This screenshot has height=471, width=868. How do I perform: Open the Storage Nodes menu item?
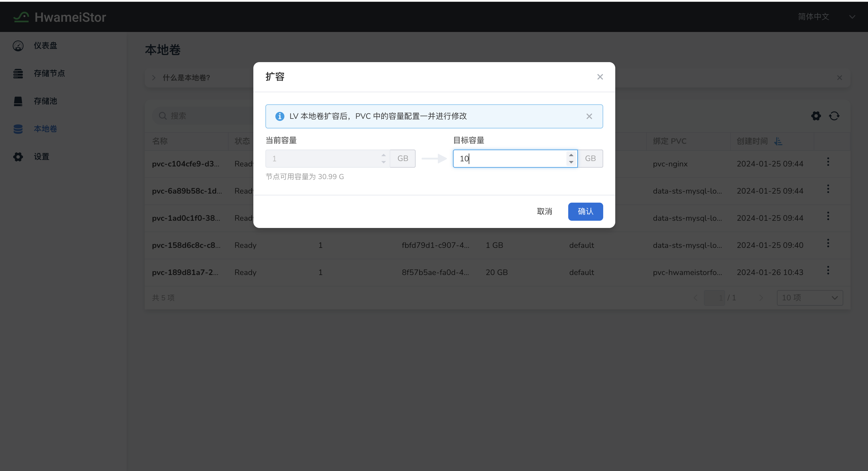click(49, 74)
